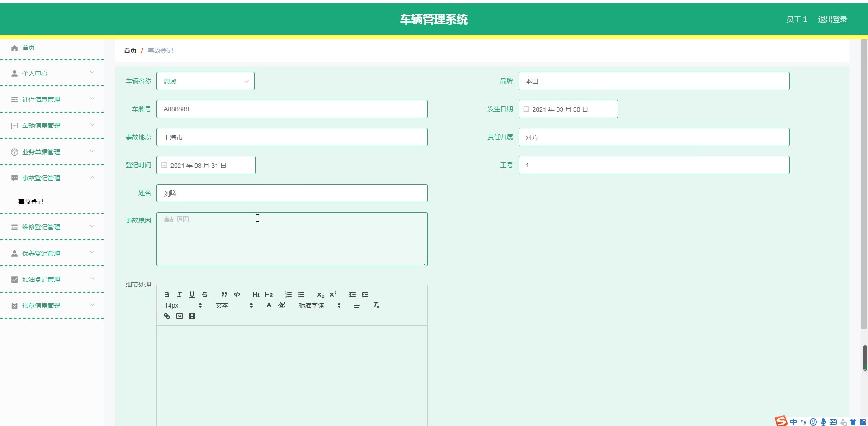Go to 首页 in the breadcrumb
868x426 pixels.
coord(130,51)
